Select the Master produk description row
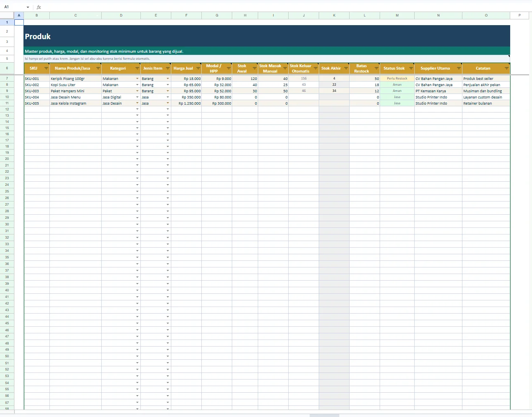The image size is (532, 417). (267, 51)
